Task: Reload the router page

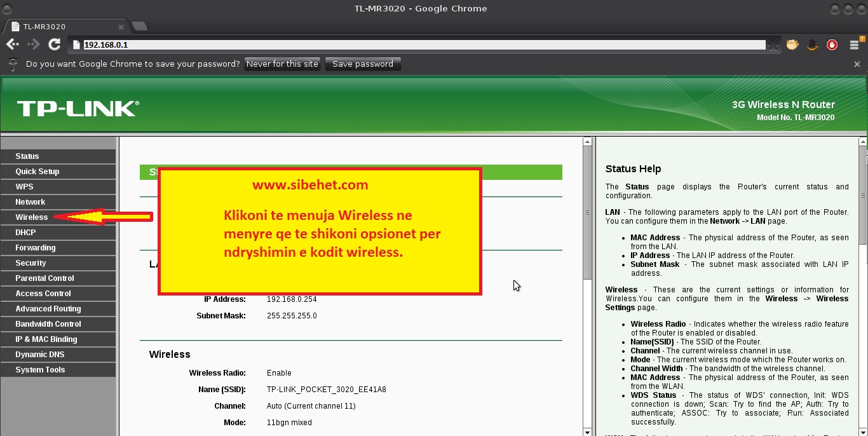Action: 55,44
